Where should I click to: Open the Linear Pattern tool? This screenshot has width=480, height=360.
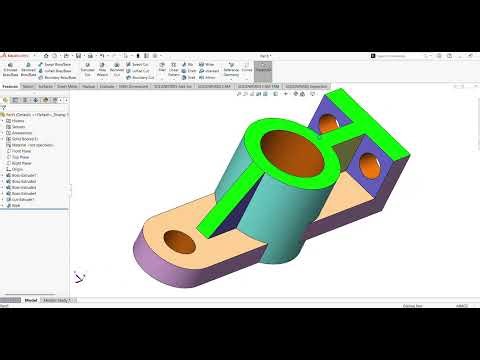point(174,70)
